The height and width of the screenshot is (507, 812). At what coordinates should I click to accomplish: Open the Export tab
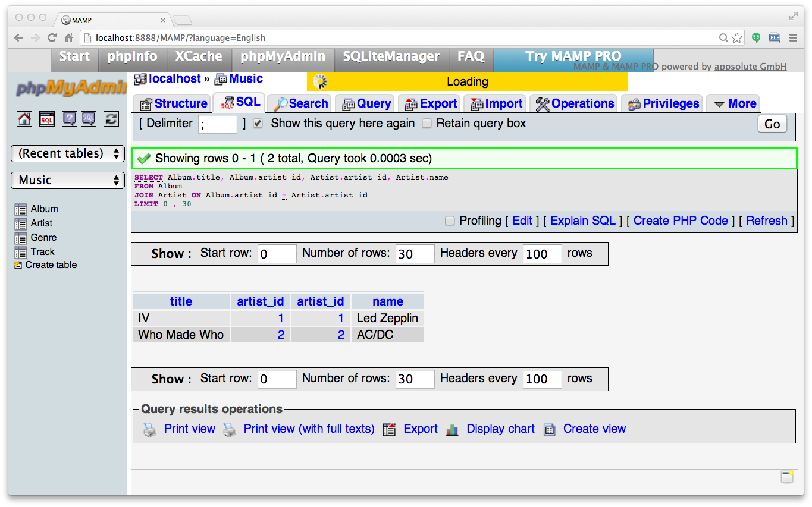point(431,103)
